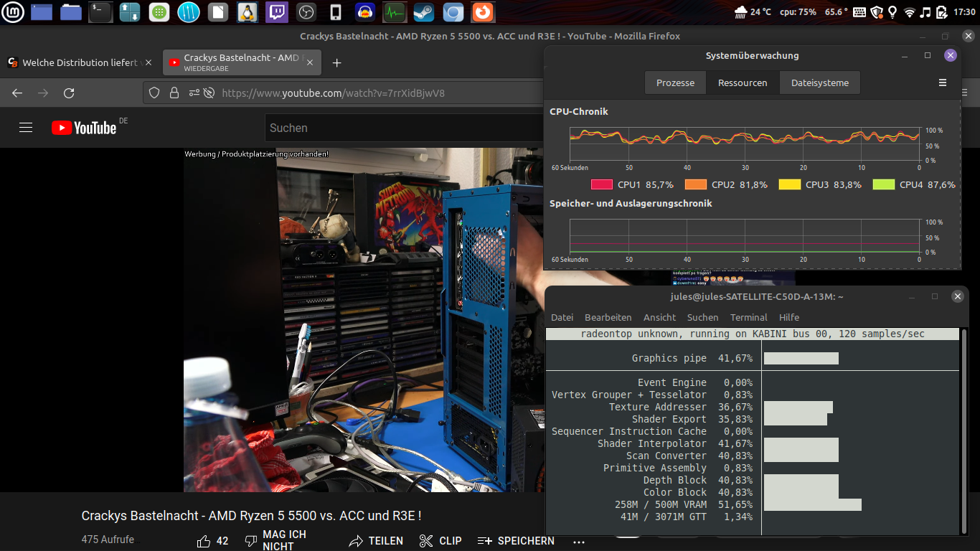
Task: Click the battery charging tray icon
Action: tap(941, 11)
